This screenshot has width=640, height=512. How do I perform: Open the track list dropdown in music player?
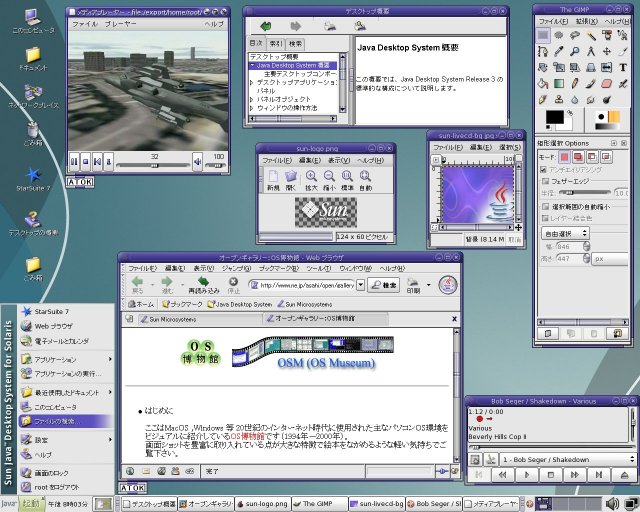click(568, 459)
